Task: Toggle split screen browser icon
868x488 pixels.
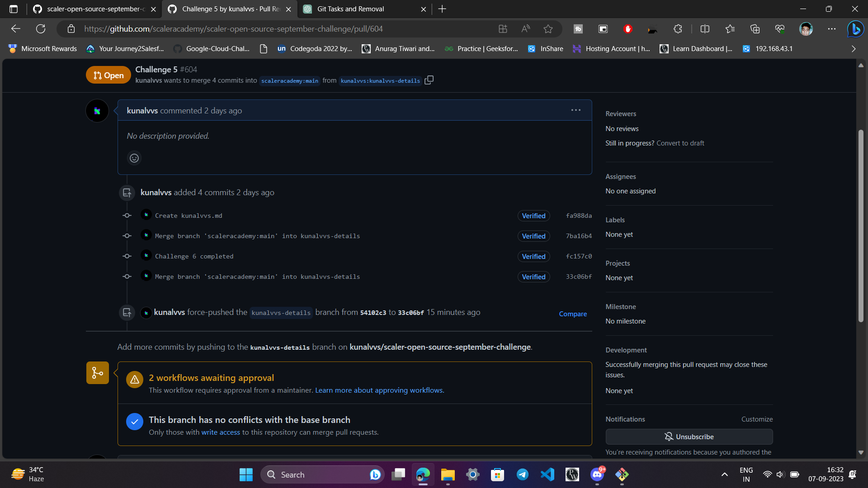Action: (704, 29)
